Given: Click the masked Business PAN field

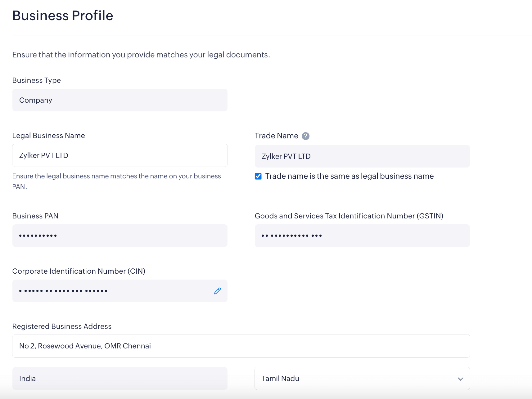Looking at the screenshot, I should click(x=120, y=236).
